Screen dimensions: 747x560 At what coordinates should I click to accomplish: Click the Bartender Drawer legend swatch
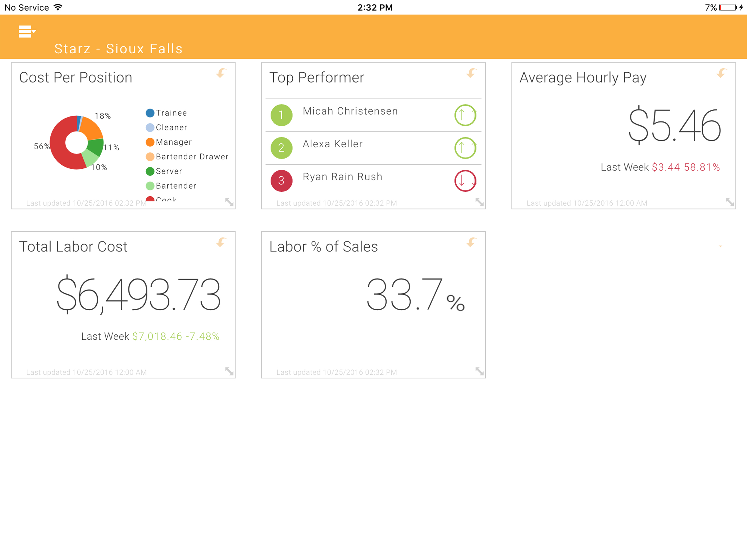tap(150, 157)
